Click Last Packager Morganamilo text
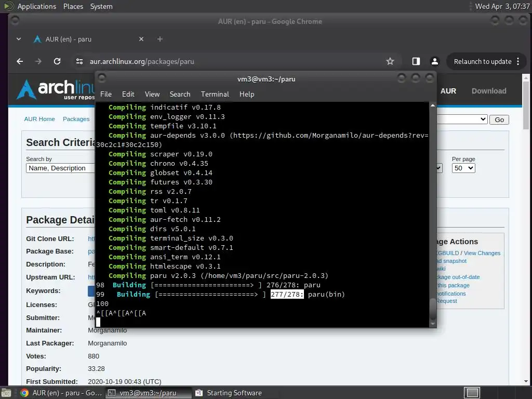Image resolution: width=532 pixels, height=399 pixels. pos(107,343)
